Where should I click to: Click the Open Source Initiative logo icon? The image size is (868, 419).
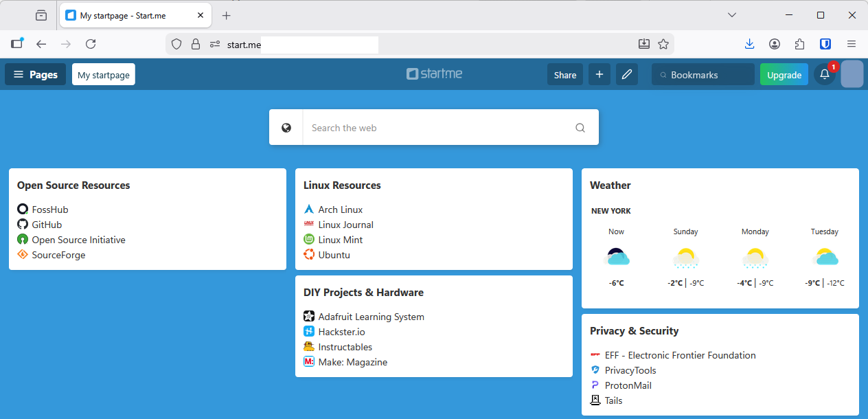(x=23, y=240)
